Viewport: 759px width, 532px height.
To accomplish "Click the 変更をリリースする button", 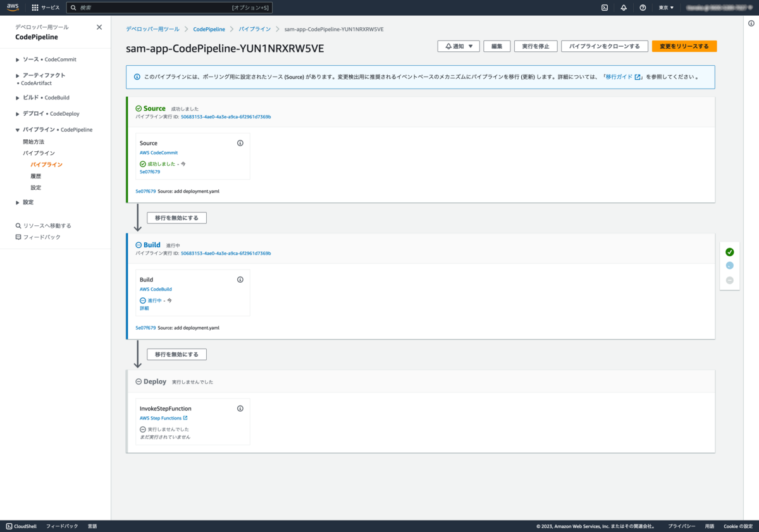I will (x=684, y=46).
